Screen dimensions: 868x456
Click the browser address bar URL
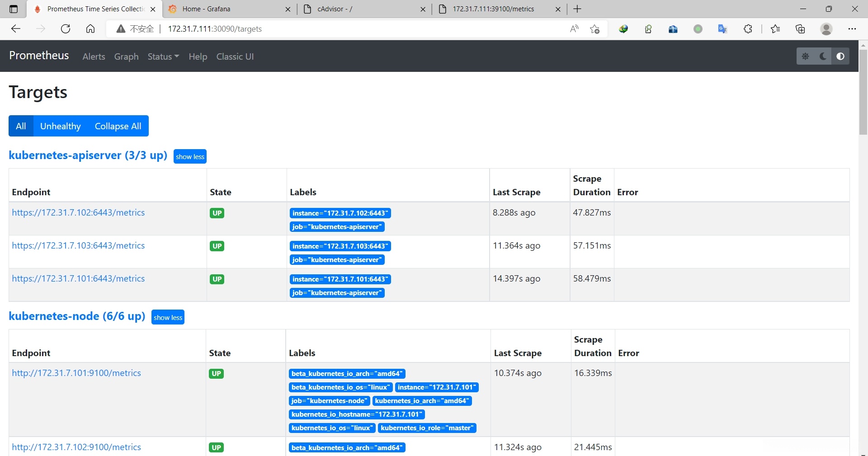(x=215, y=29)
